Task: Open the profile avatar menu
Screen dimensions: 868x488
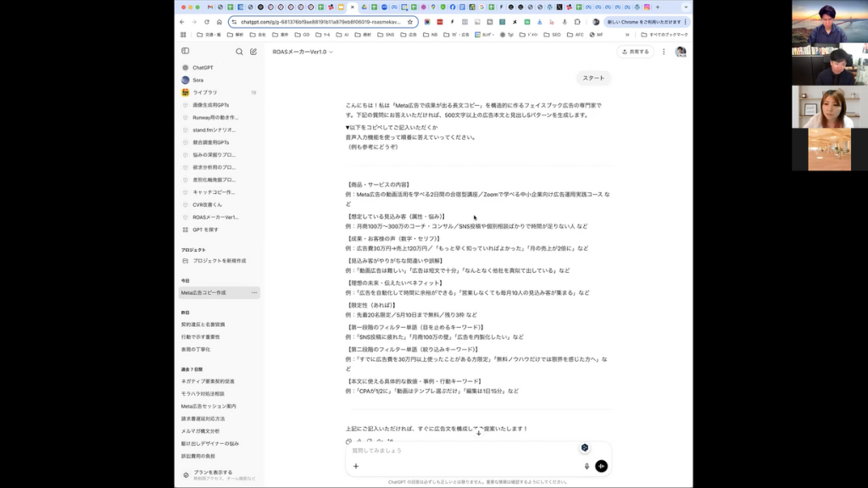Action: pos(681,52)
